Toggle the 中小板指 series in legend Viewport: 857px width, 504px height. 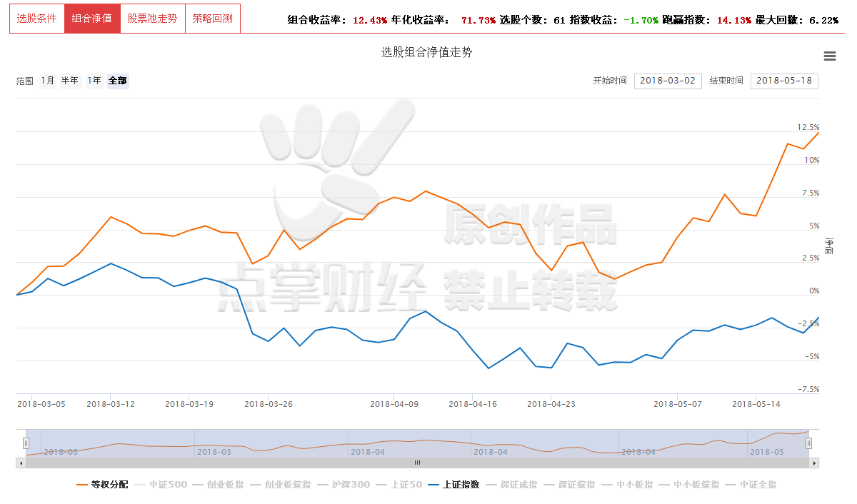point(626,485)
